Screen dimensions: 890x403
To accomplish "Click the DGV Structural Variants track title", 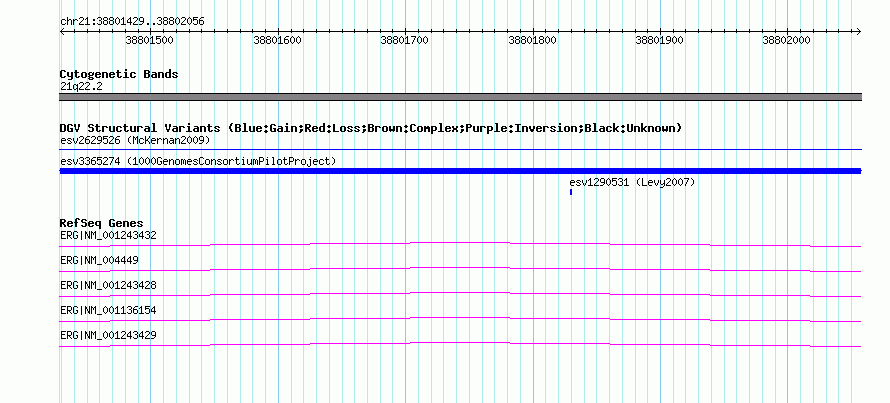I will (x=371, y=128).
